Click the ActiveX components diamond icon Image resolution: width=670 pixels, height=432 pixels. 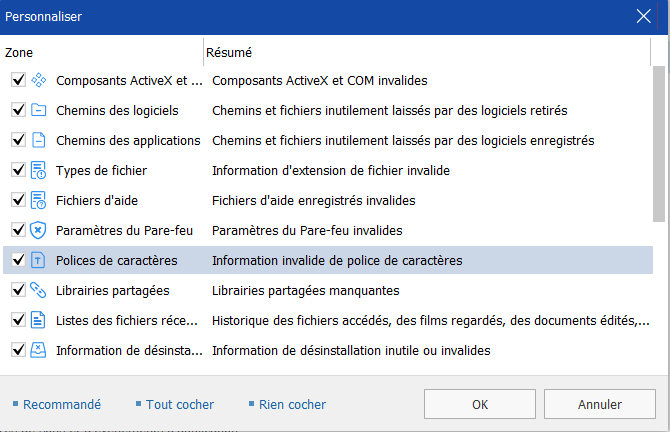click(38, 80)
